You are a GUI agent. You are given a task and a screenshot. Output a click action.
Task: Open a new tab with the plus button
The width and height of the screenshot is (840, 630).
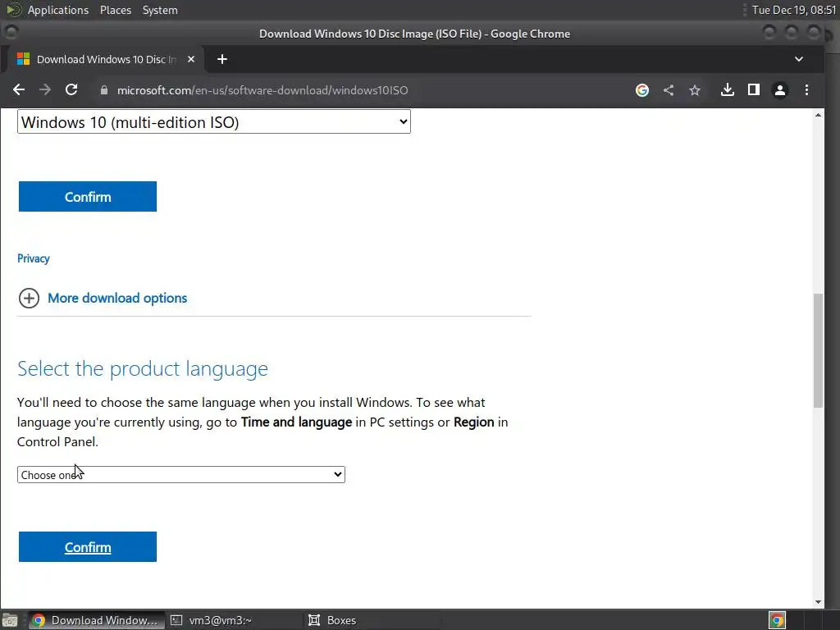[x=222, y=59]
